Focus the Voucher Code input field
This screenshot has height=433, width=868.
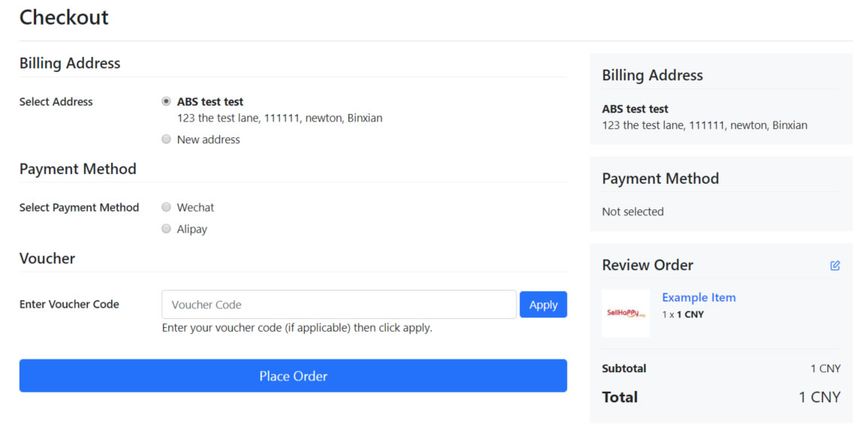click(x=339, y=305)
